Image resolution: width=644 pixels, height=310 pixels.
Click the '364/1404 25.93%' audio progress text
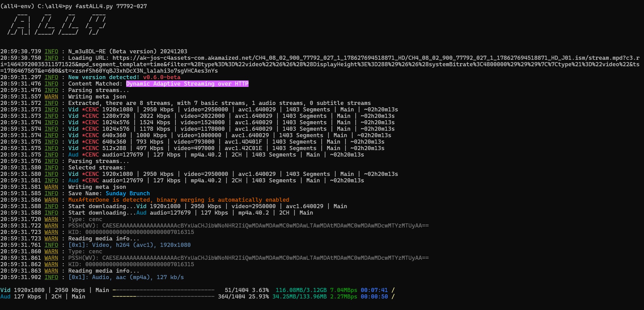coord(243,297)
